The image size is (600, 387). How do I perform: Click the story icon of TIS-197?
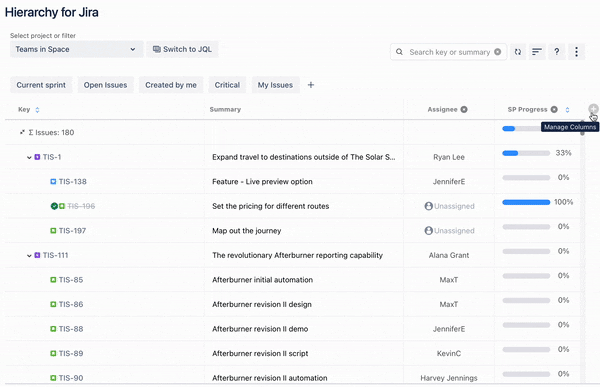click(x=53, y=230)
